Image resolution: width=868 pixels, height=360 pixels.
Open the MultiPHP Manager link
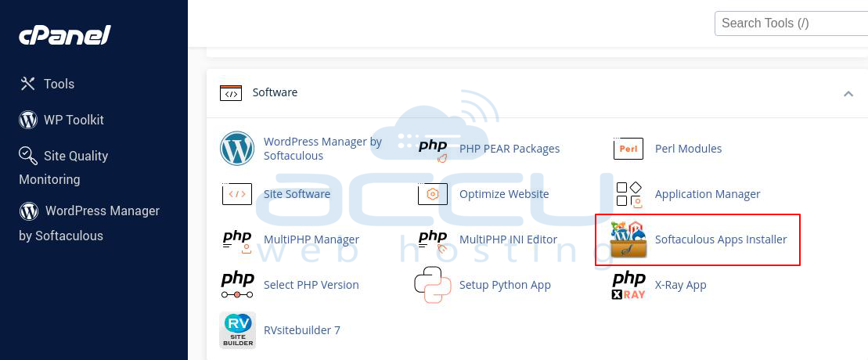[x=311, y=239]
